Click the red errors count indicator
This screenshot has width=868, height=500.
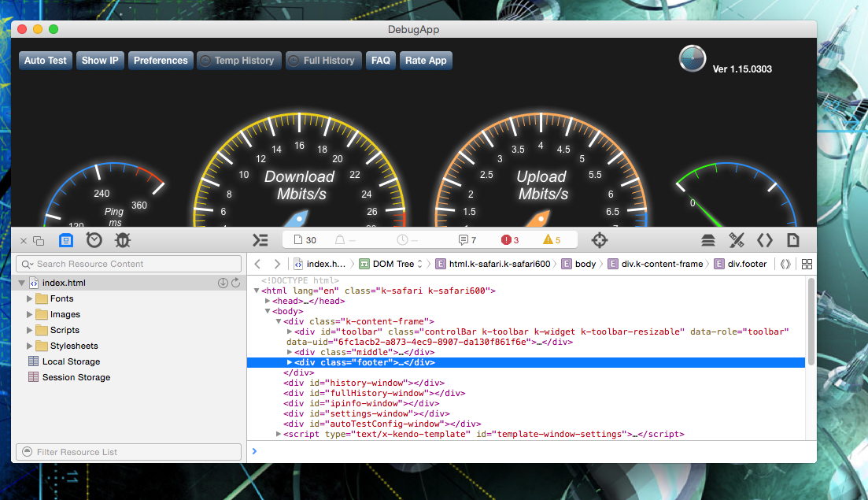coord(511,240)
